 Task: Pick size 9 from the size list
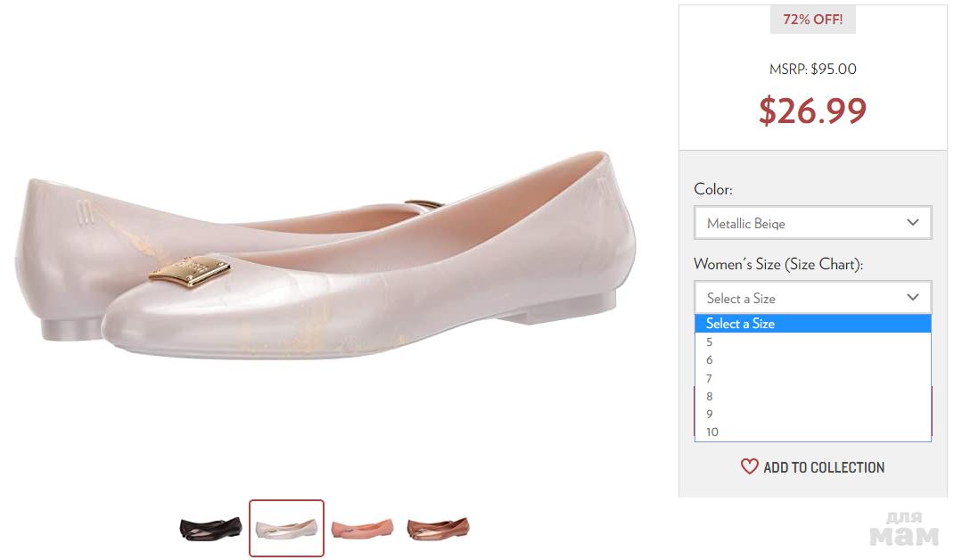point(711,414)
